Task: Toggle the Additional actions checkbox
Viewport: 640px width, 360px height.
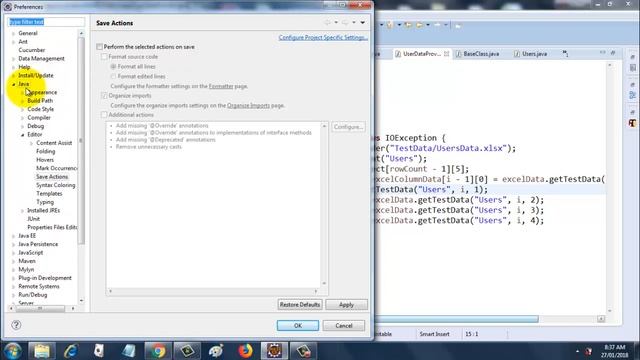Action: click(104, 115)
